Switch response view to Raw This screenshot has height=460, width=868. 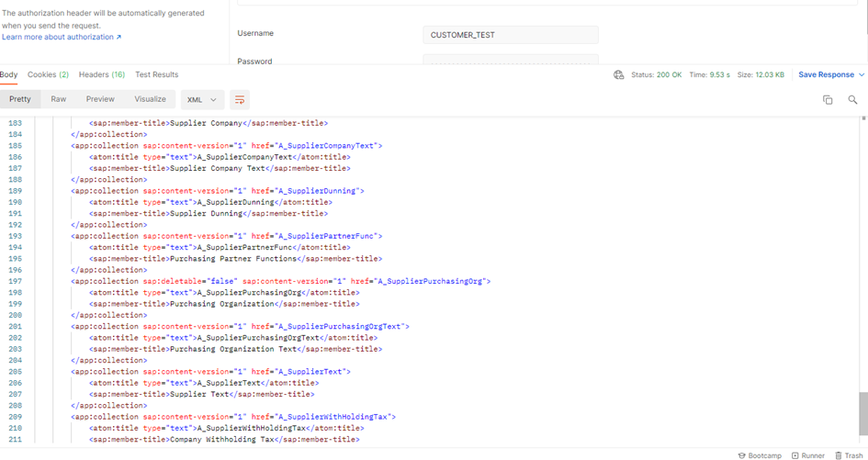(59, 99)
